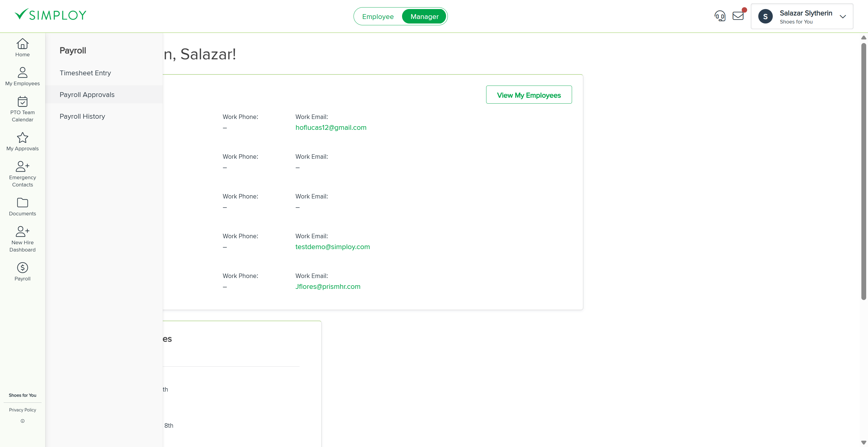Switch to the Employee view

click(x=378, y=16)
